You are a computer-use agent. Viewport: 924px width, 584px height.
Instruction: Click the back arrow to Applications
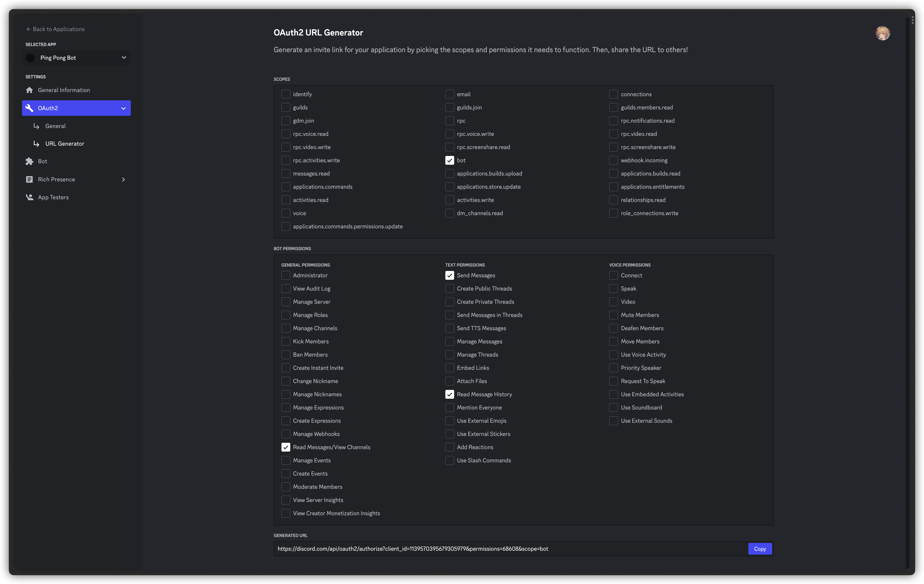coord(28,29)
